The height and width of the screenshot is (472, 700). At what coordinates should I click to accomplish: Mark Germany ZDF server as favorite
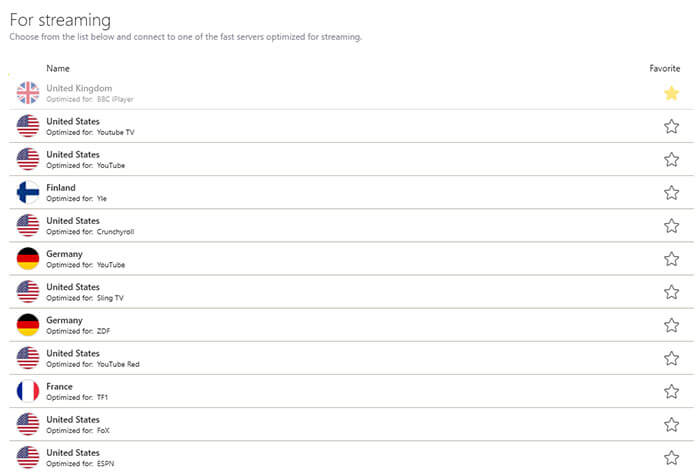tap(671, 325)
